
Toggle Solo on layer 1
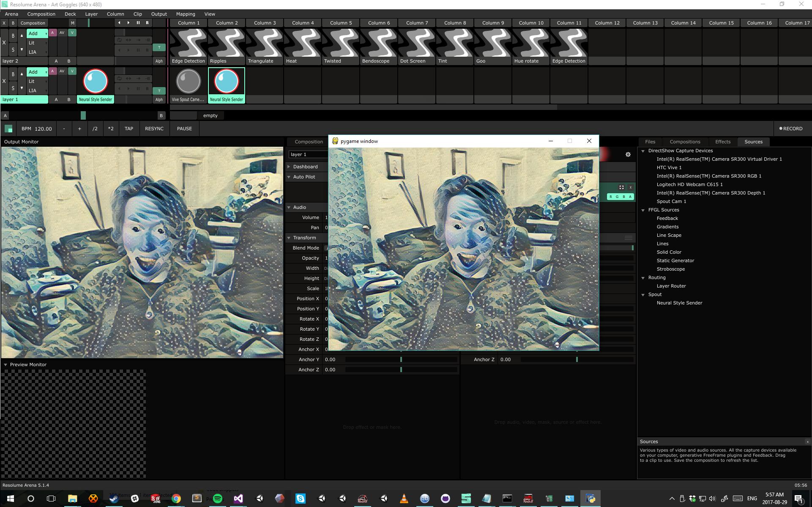coord(13,88)
